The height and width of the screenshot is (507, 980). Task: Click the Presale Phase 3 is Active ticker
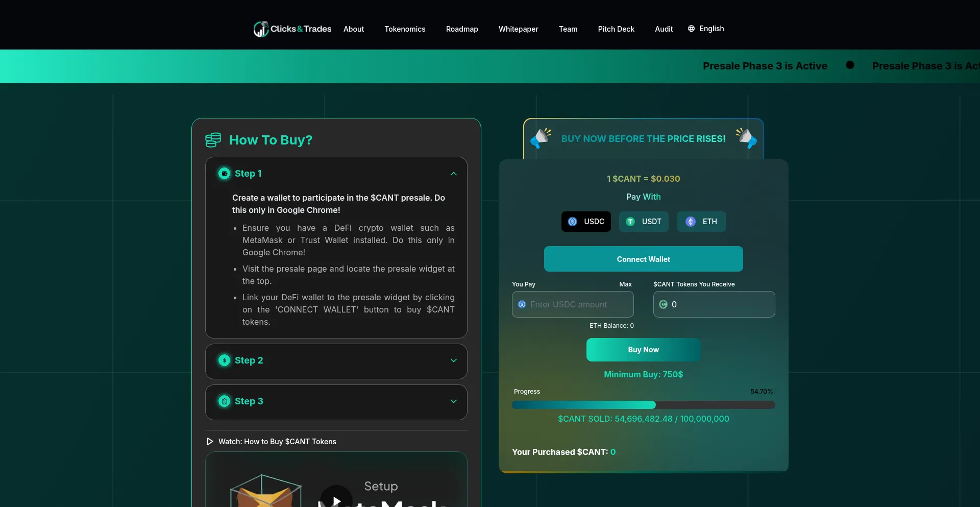(765, 66)
